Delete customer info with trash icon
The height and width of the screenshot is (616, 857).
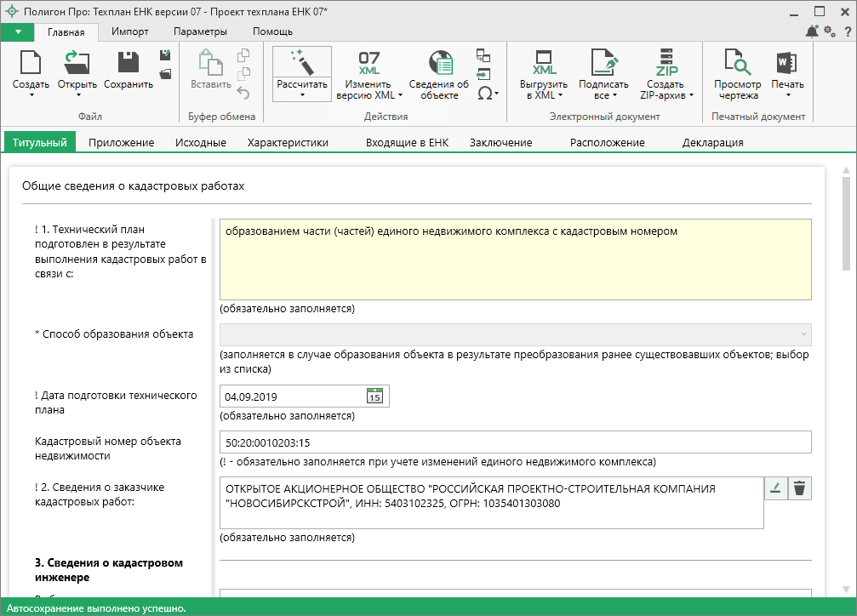coord(799,488)
